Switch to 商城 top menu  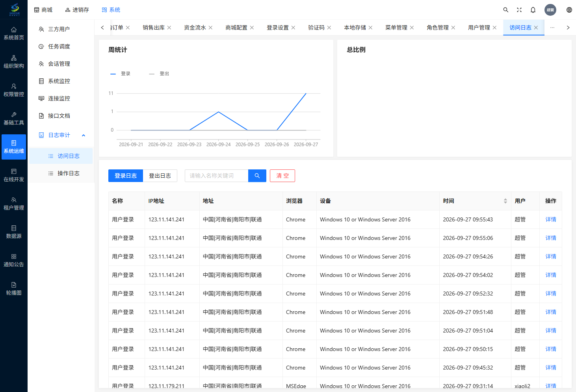pyautogui.click(x=43, y=10)
